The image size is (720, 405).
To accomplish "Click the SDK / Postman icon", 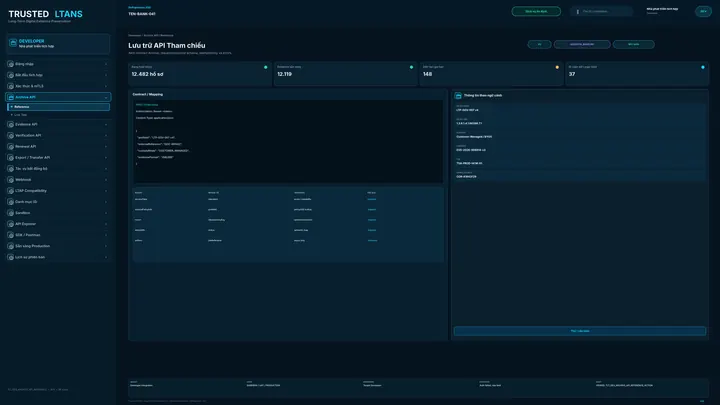I will click(11, 235).
